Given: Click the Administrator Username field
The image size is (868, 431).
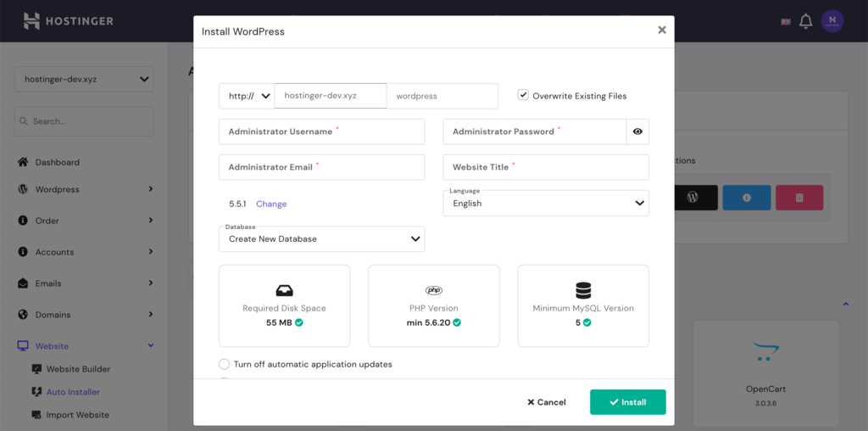Looking at the screenshot, I should tap(321, 132).
